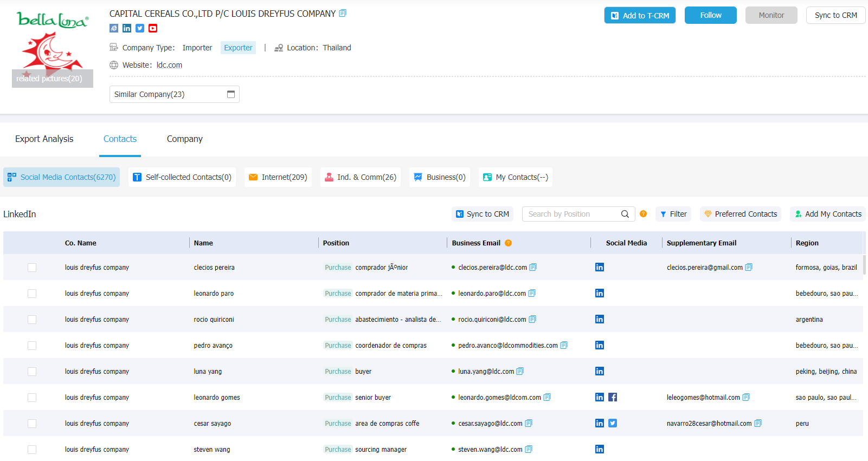Select Social Media Contacts(6270) tab

62,177
